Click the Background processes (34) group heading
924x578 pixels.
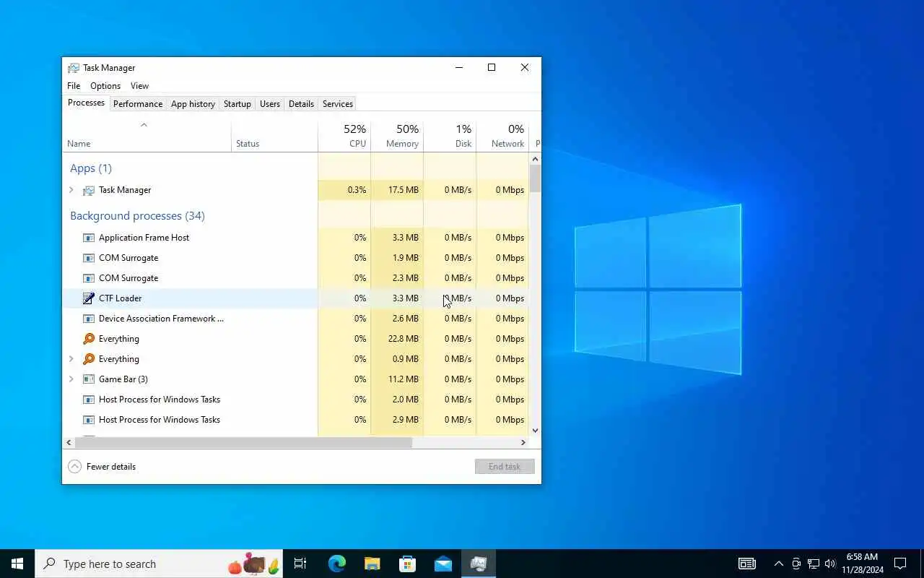coord(137,216)
